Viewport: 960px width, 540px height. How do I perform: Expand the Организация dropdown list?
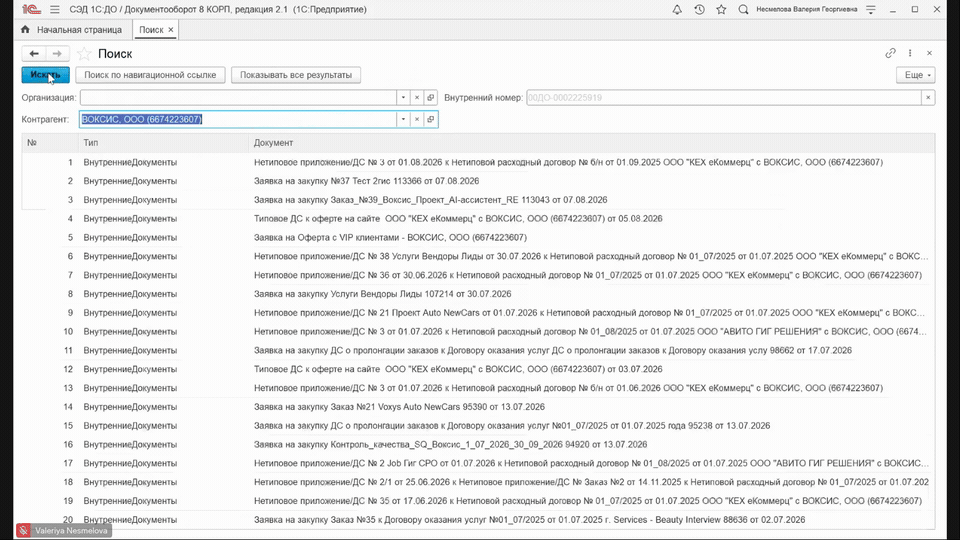tap(403, 97)
